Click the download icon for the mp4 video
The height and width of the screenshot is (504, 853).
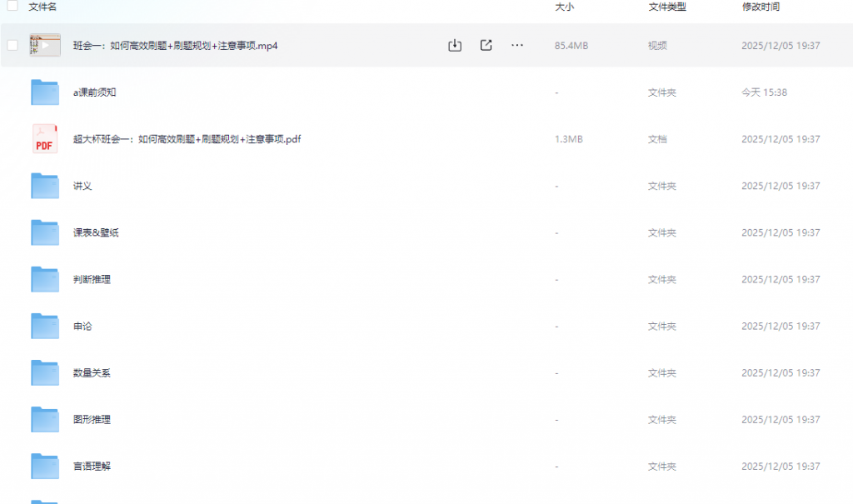454,45
